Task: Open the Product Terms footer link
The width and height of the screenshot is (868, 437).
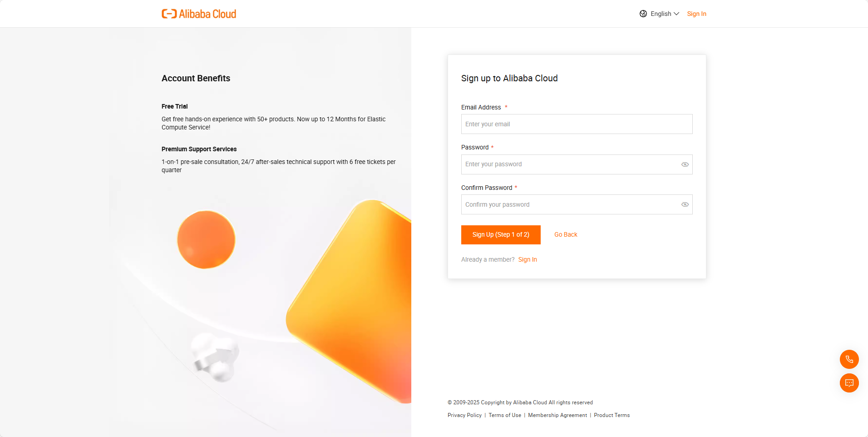Action: (x=612, y=415)
